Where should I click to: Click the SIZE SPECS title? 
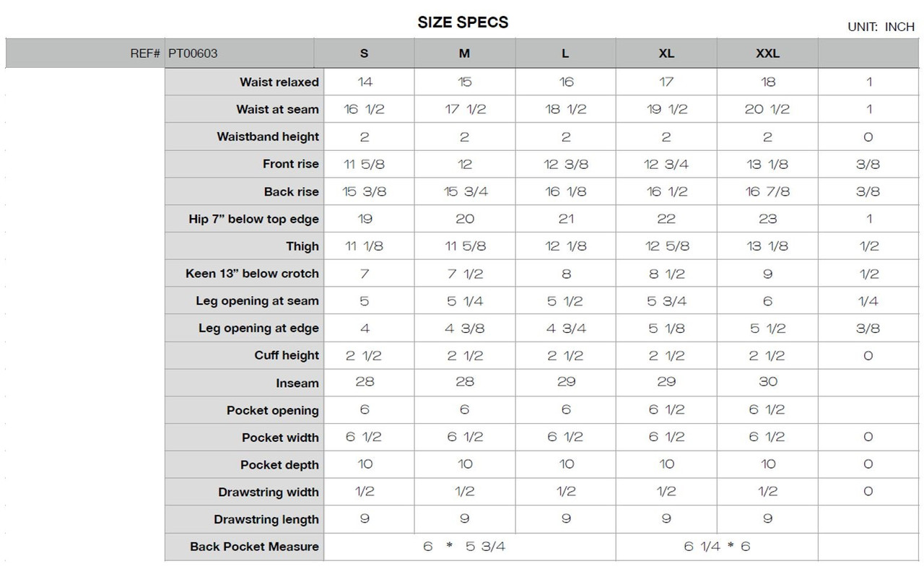(x=463, y=22)
